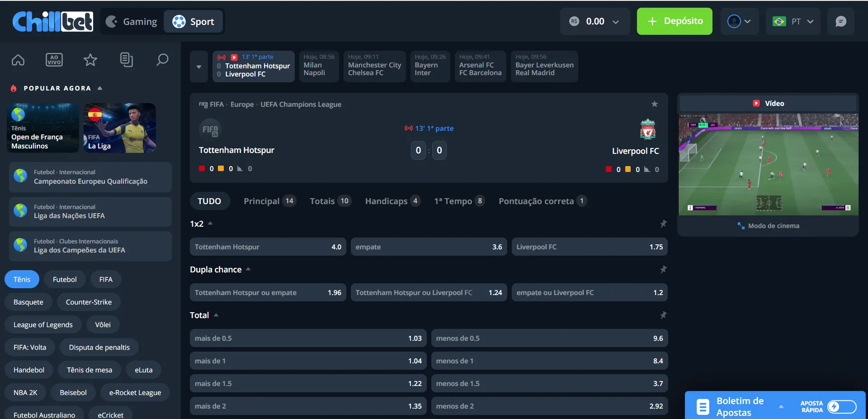The height and width of the screenshot is (419, 868).
Task: Select the Counter-Strike sport chip
Action: pos(89,302)
